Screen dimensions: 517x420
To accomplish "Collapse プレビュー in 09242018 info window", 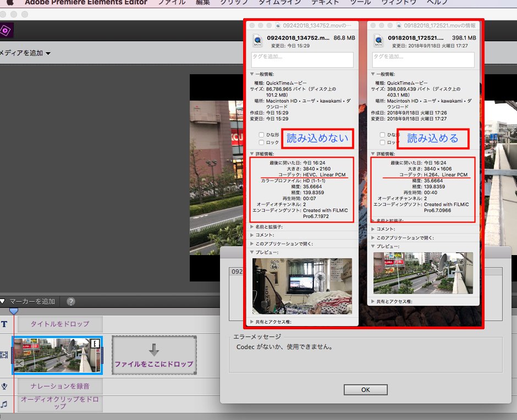I will tap(252, 252).
